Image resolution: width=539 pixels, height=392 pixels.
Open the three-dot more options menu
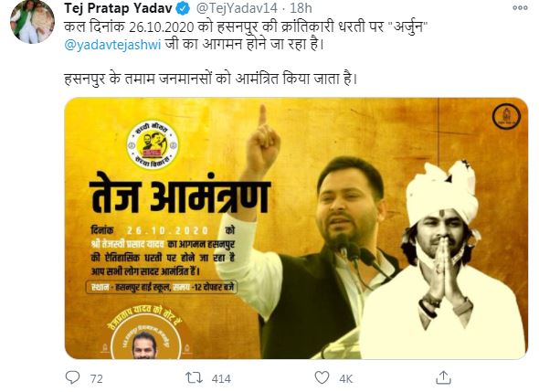pos(520,7)
